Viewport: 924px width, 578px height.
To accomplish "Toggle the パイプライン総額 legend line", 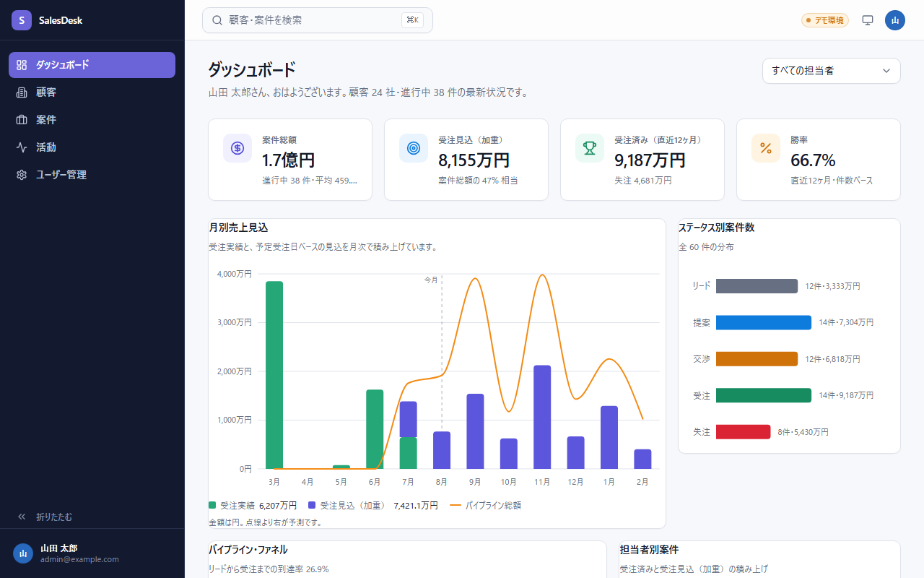I will pos(455,506).
